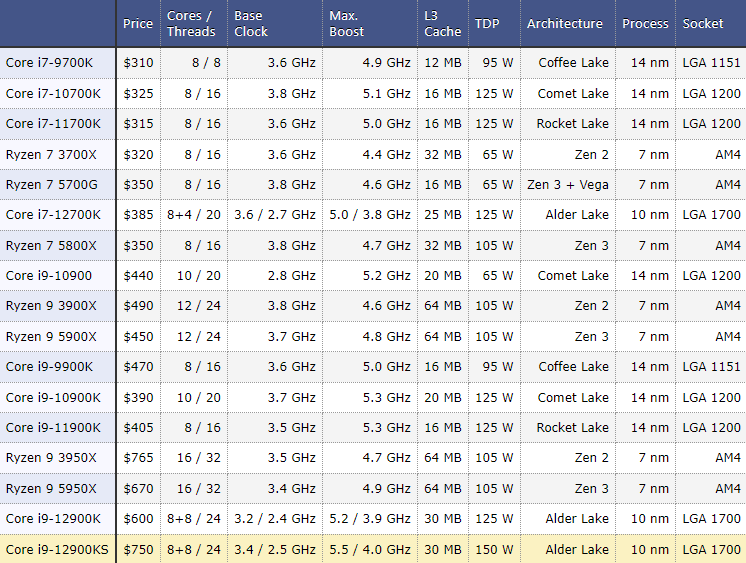Click the $385 price of Core i7-12700K
The width and height of the screenshot is (746, 563).
coord(138,215)
